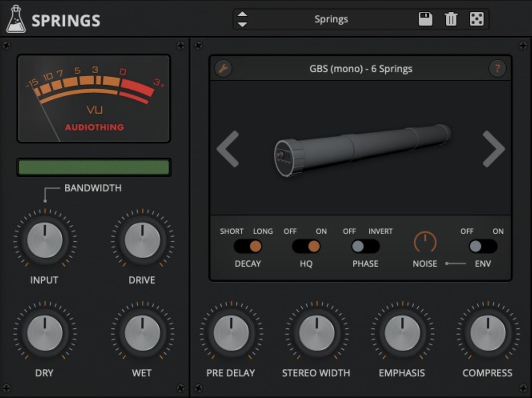Click the 'GBS (mono) - 6 Springs' title
The height and width of the screenshot is (398, 532).
coord(361,68)
